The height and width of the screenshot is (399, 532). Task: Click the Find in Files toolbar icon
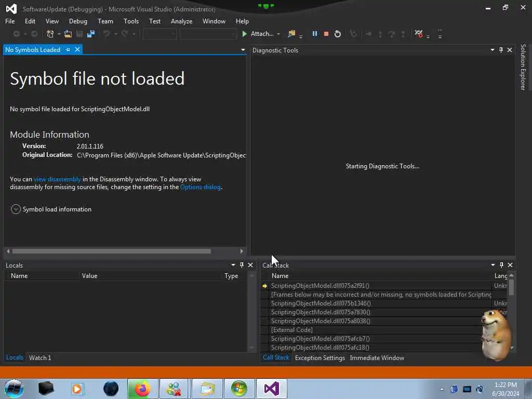tap(291, 34)
